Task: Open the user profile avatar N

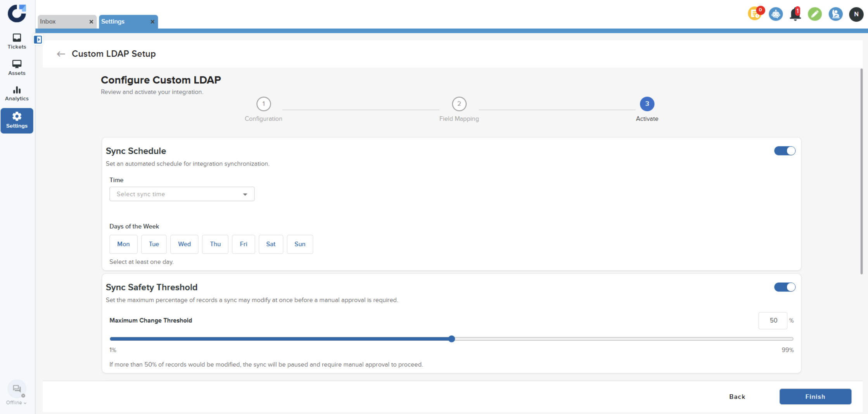Action: [856, 14]
